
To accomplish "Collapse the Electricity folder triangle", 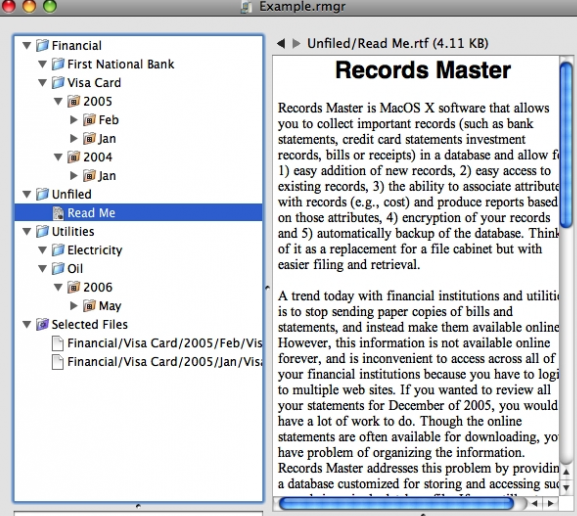I will (42, 250).
